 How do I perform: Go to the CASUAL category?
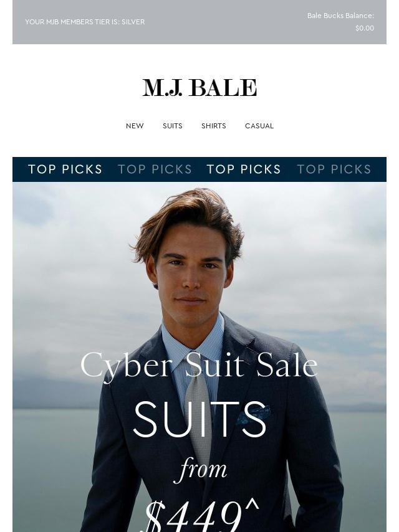(259, 126)
